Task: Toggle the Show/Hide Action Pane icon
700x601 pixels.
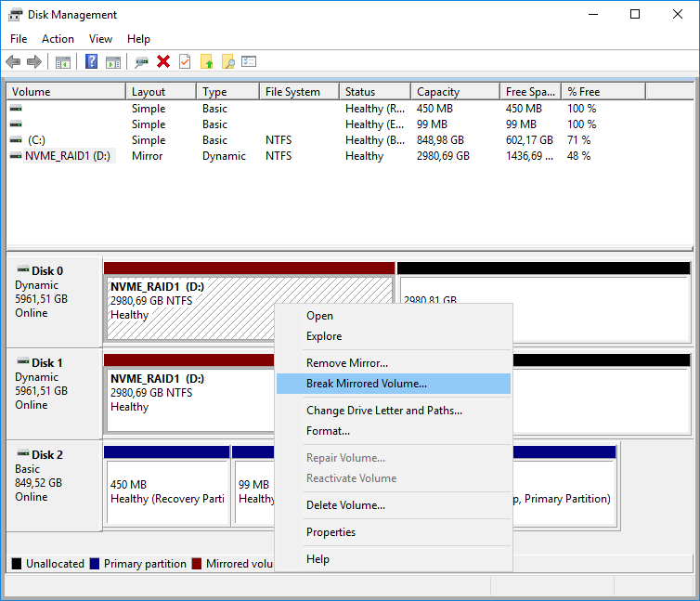Action: (x=113, y=62)
